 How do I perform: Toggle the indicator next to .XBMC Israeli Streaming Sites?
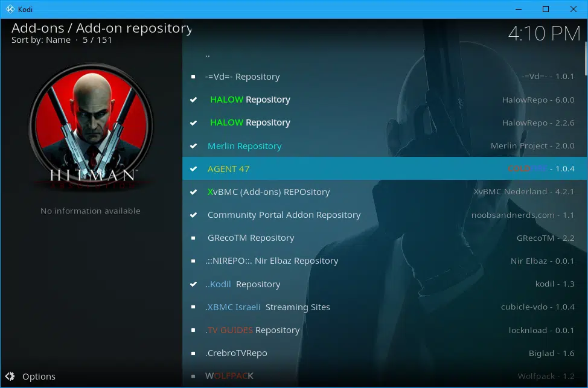click(193, 307)
